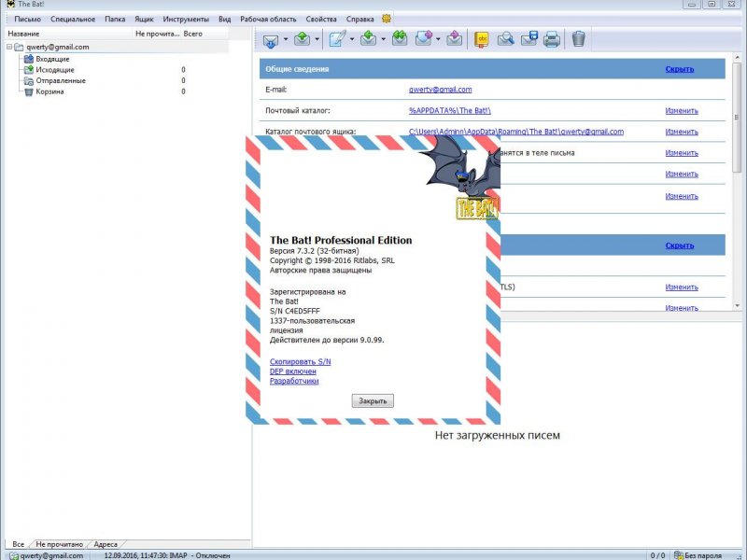Click Изменить in the Каталог почтового ящика row
Image resolution: width=747 pixels, height=560 pixels.
pyautogui.click(x=682, y=132)
